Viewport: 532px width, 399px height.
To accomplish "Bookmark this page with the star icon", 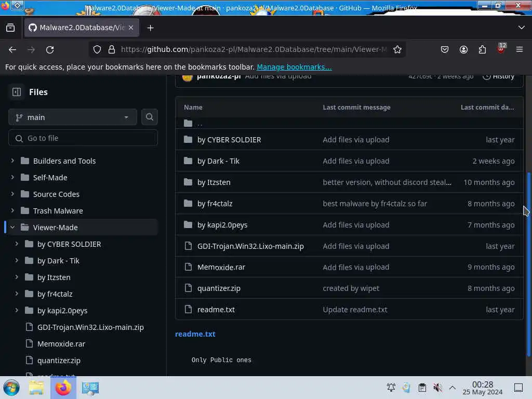I will click(397, 49).
